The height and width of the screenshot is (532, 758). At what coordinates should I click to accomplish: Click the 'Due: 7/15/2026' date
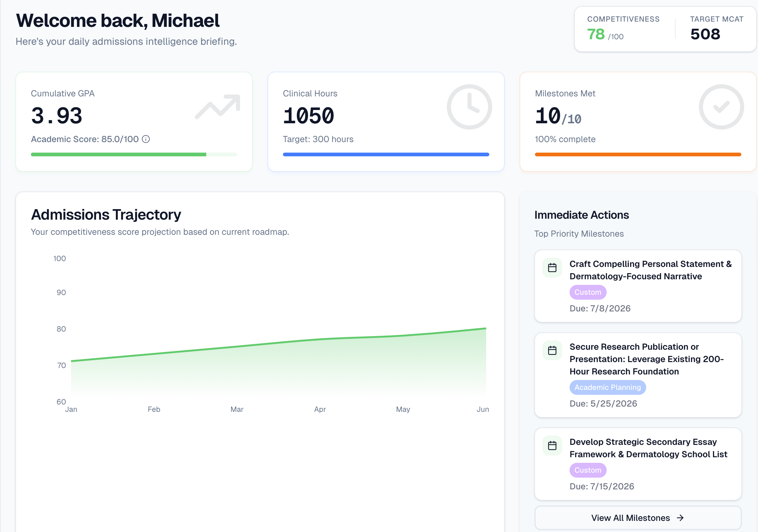tap(602, 486)
